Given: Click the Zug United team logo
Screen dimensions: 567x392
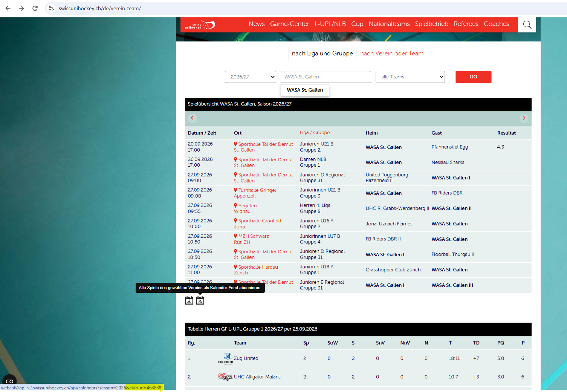Looking at the screenshot, I should 225,358.
